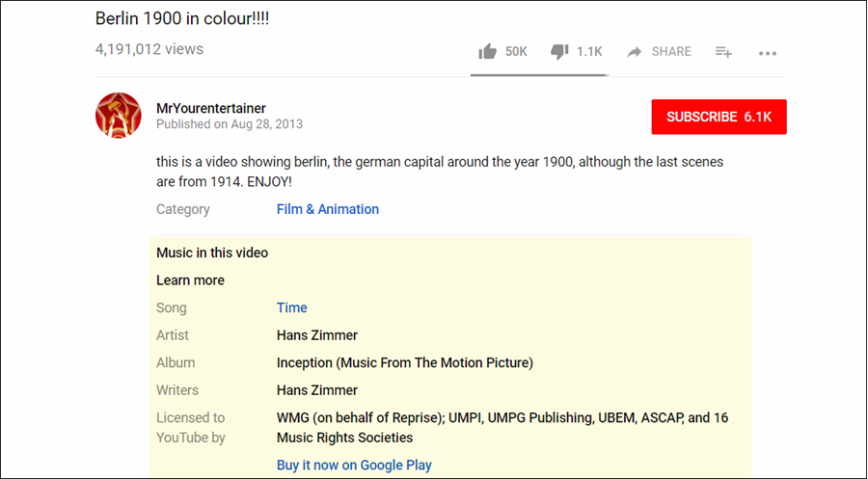Open the MrYourentertainer channel name
The width and height of the screenshot is (868, 479).
pos(211,108)
